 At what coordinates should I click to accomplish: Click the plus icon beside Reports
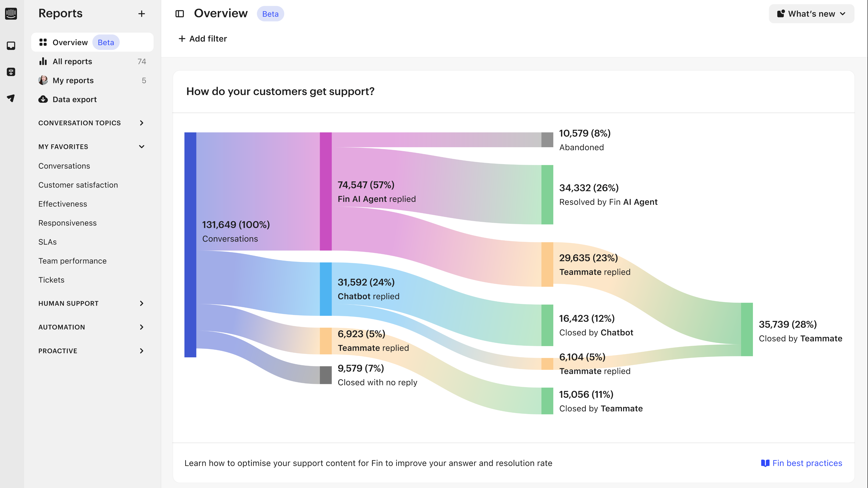pyautogui.click(x=142, y=14)
